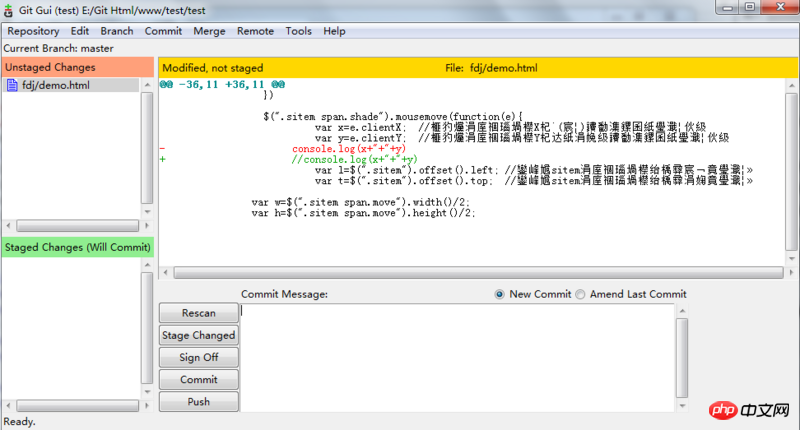This screenshot has height=430, width=800.
Task: Click the unstaged list scrollbar down arrow
Action: [x=147, y=211]
